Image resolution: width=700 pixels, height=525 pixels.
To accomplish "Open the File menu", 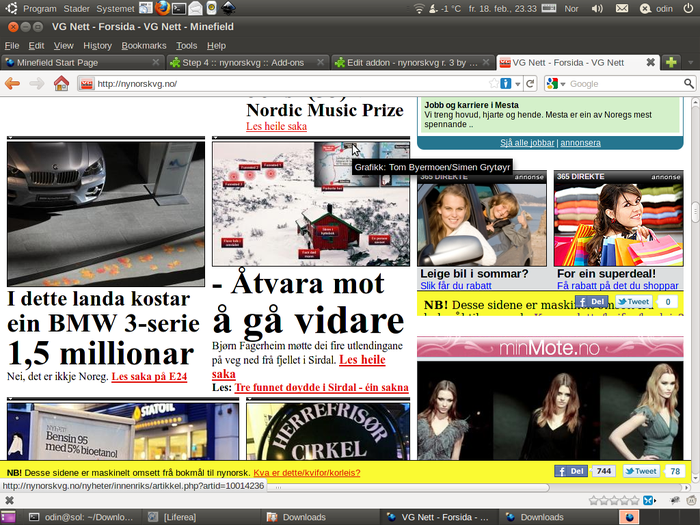I will point(12,46).
